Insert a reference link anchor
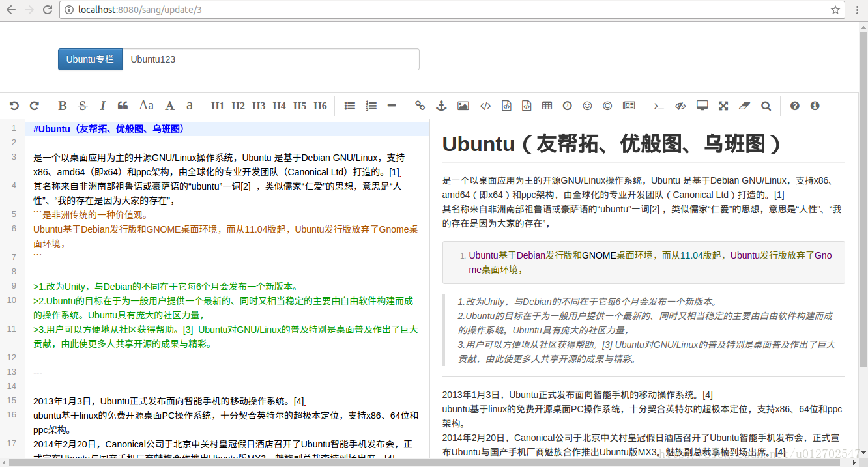Viewport: 868px width, 467px height. (x=441, y=106)
